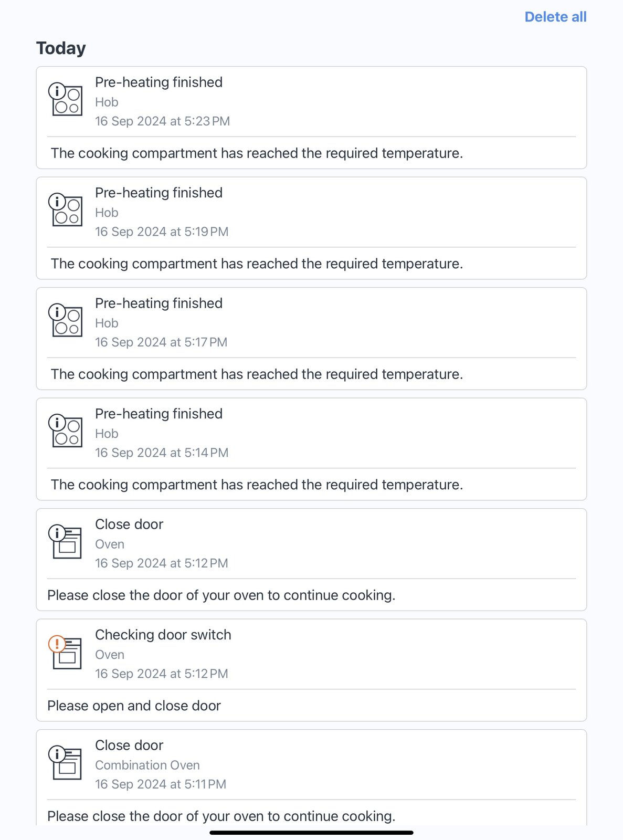The image size is (623, 840).
Task: Select Close door notification for Combination Oven
Action: tap(129, 745)
